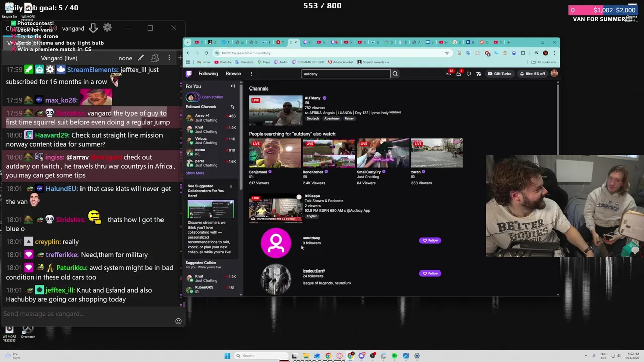
Task: Click the Deutsch tag under AUTdany
Action: click(x=313, y=118)
